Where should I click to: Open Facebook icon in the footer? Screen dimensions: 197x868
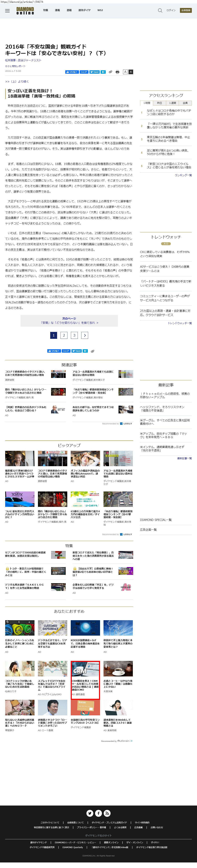point(98,813)
